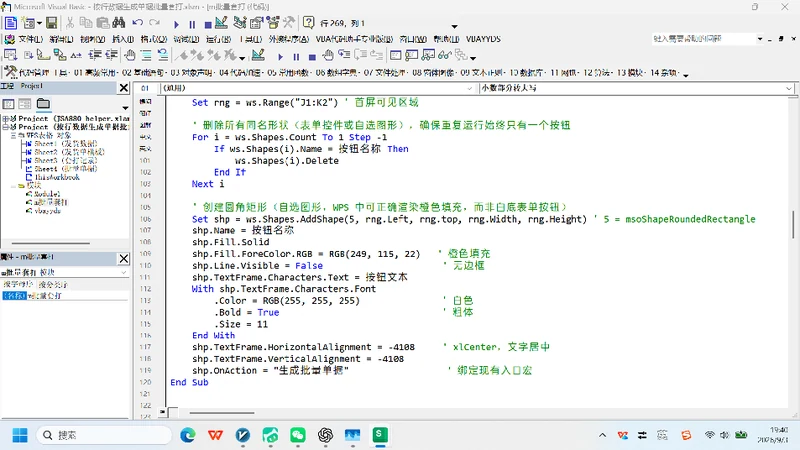The width and height of the screenshot is (800, 450).
Task: Click the Step Over debug icon
Action: [360, 55]
